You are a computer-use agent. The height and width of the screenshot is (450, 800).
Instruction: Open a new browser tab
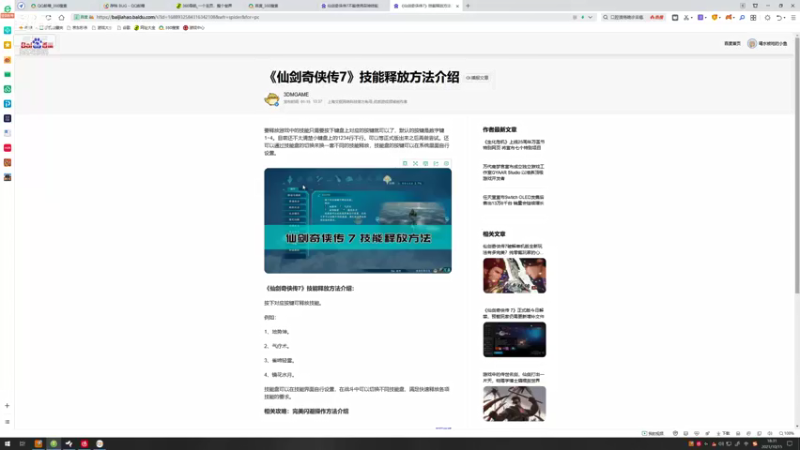point(468,6)
